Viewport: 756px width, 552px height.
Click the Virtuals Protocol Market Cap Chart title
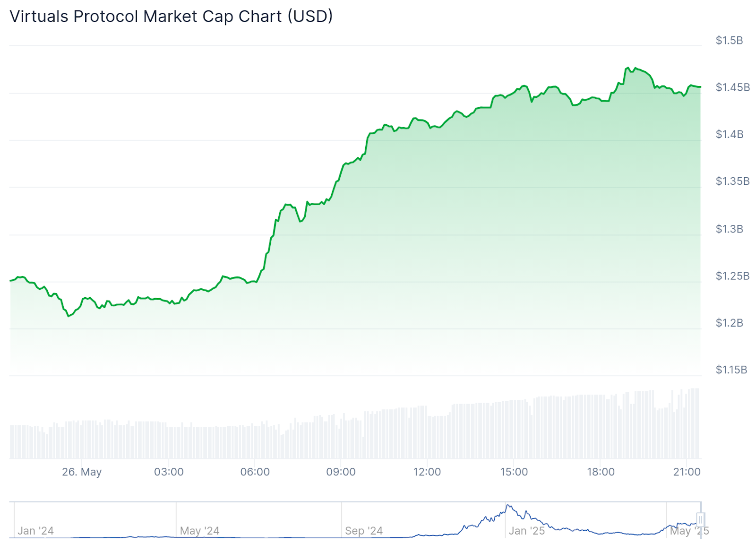coord(171,17)
